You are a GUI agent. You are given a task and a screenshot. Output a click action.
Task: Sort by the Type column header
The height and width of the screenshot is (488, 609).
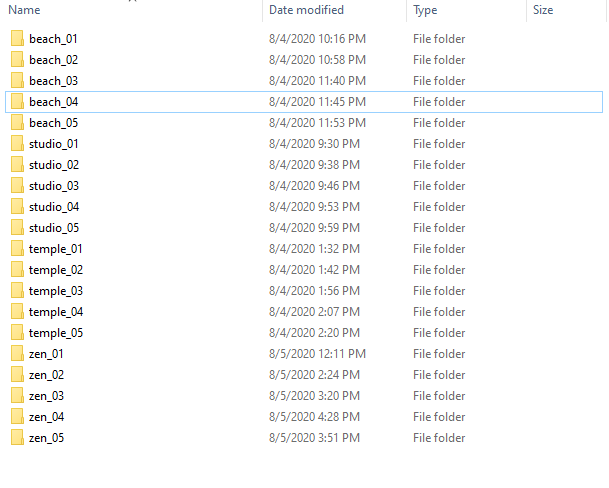coord(425,10)
